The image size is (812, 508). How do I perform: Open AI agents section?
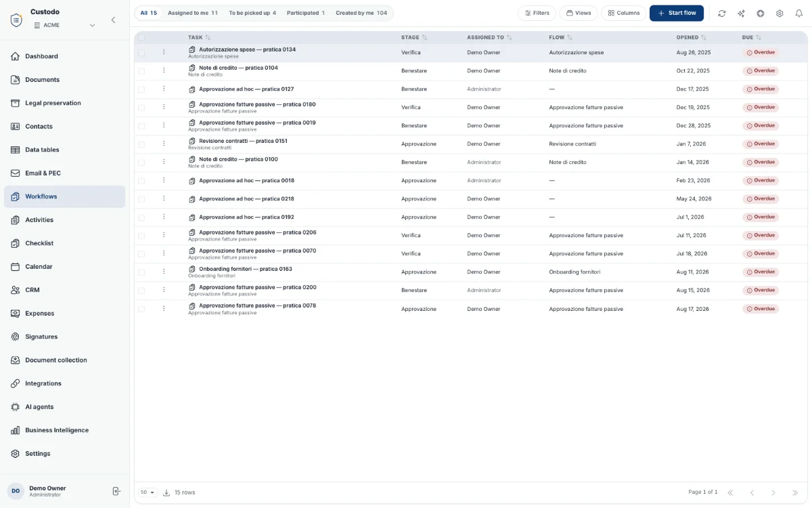click(64, 407)
